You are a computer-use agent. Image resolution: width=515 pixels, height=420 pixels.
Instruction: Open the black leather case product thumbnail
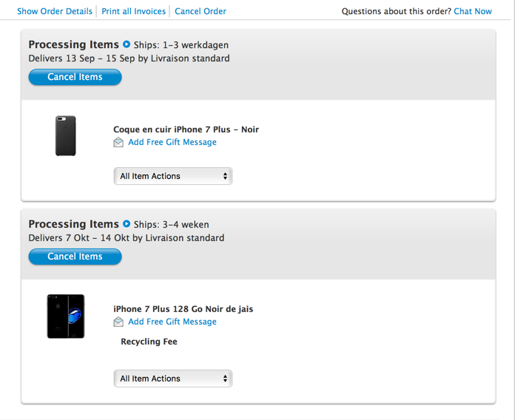(x=65, y=135)
